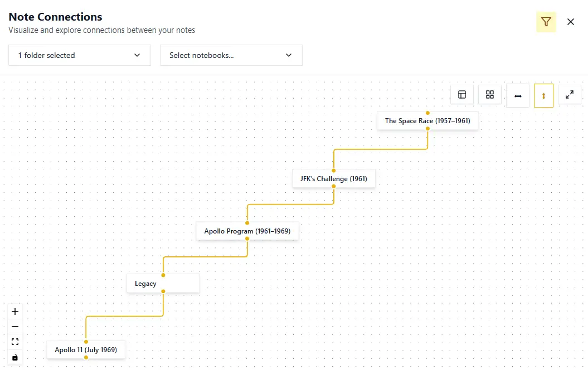This screenshot has height=370, width=588.
Task: Click the Space Race node's bottom connector dot
Action: tap(427, 129)
